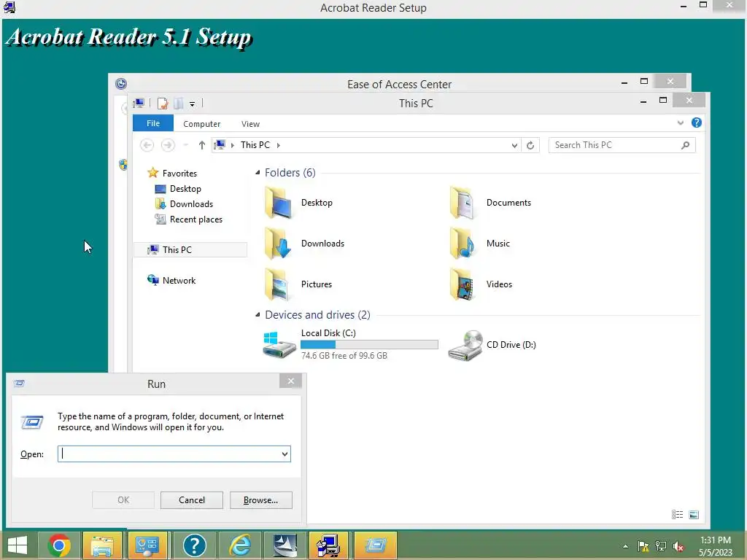Select Network in navigation pane
The image size is (747, 560).
click(171, 281)
